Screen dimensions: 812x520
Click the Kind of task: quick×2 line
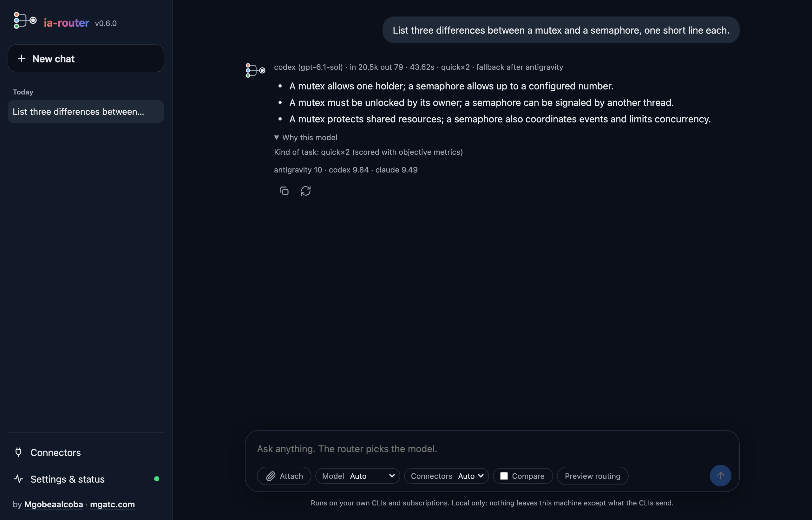pyautogui.click(x=368, y=152)
